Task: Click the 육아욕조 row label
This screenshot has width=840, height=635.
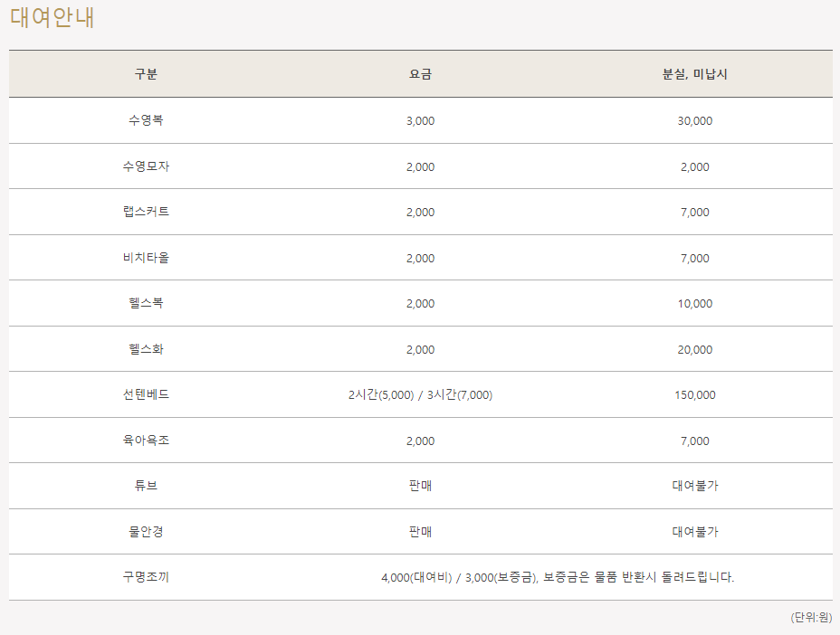Action: pyautogui.click(x=146, y=441)
